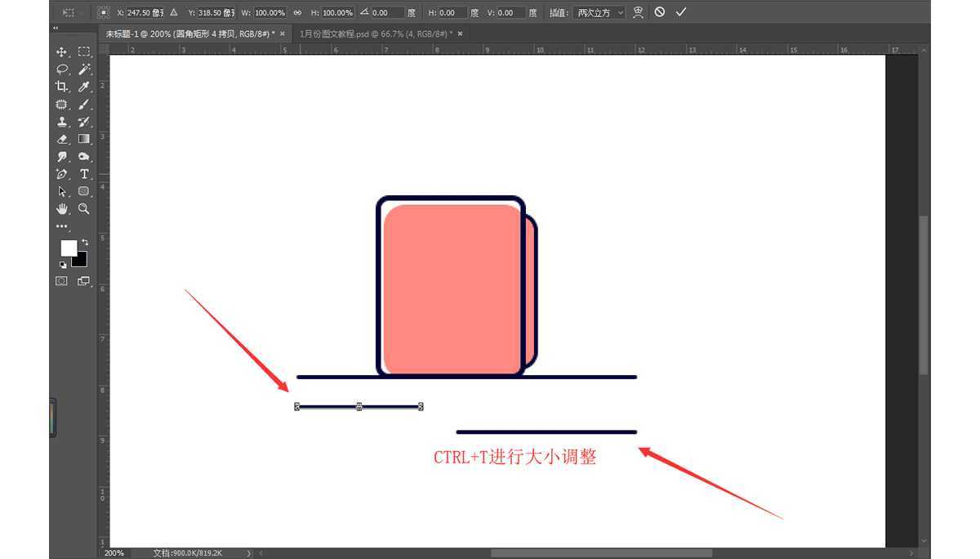The width and height of the screenshot is (980, 559).
Task: Pick the Crop tool
Action: click(62, 87)
